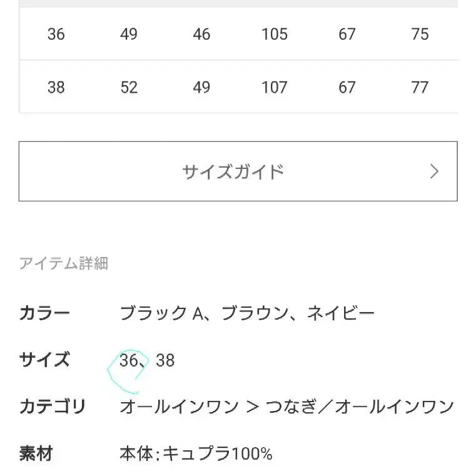
Task: Tap the chevron arrow on サイズガイド
Action: pyautogui.click(x=435, y=171)
